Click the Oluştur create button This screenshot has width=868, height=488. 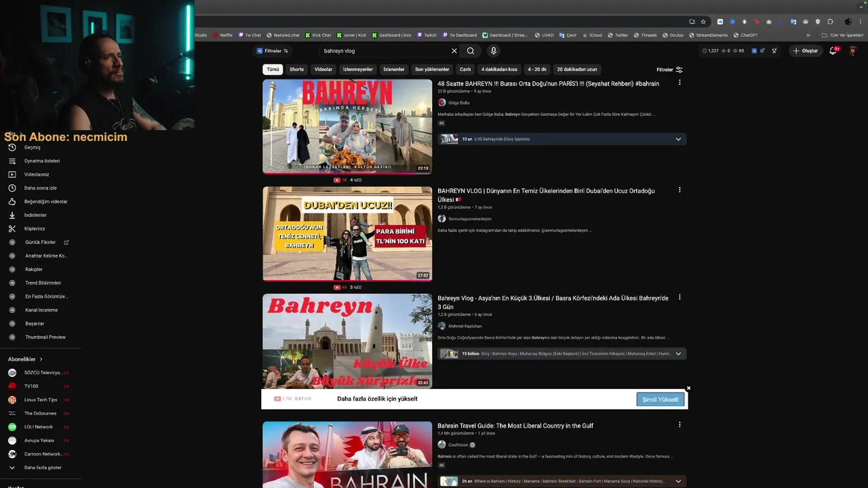click(x=806, y=51)
